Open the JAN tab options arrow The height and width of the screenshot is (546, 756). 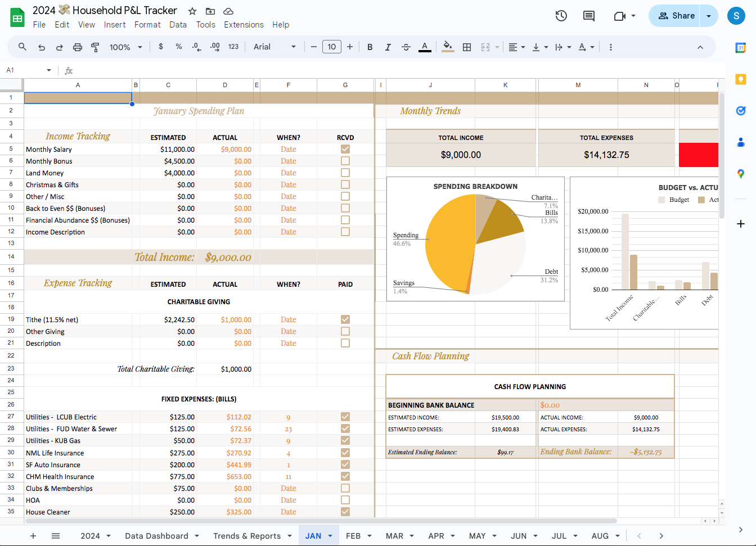[x=330, y=536]
